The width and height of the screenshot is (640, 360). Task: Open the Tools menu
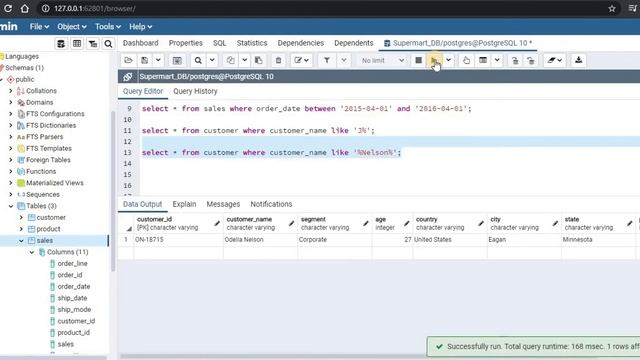coord(108,27)
